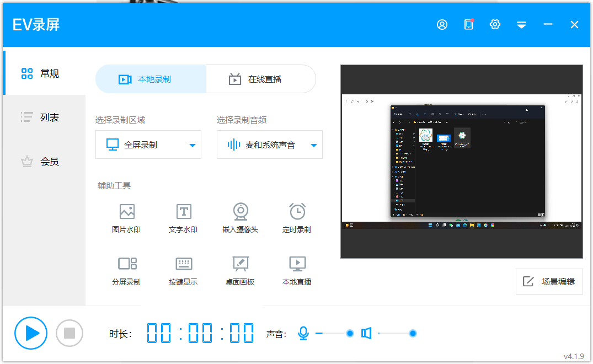Open the 按键显示 keystroke display tool

(184, 271)
